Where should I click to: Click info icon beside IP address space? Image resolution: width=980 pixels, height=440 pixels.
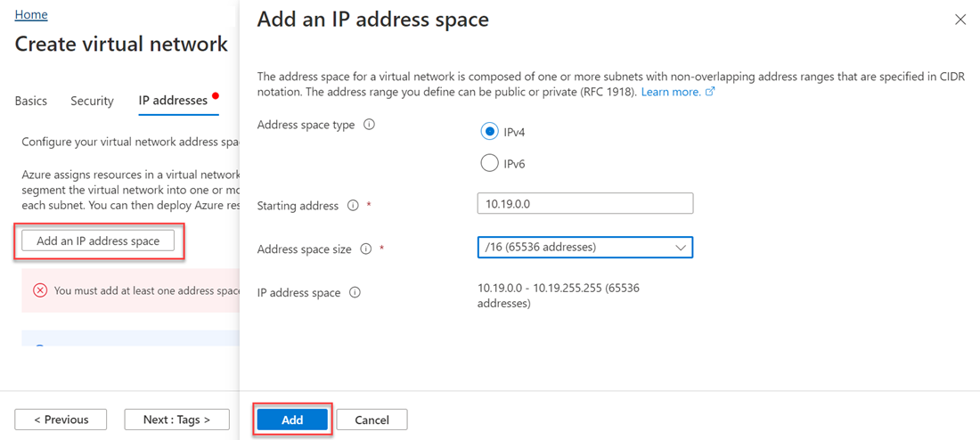[x=355, y=292]
